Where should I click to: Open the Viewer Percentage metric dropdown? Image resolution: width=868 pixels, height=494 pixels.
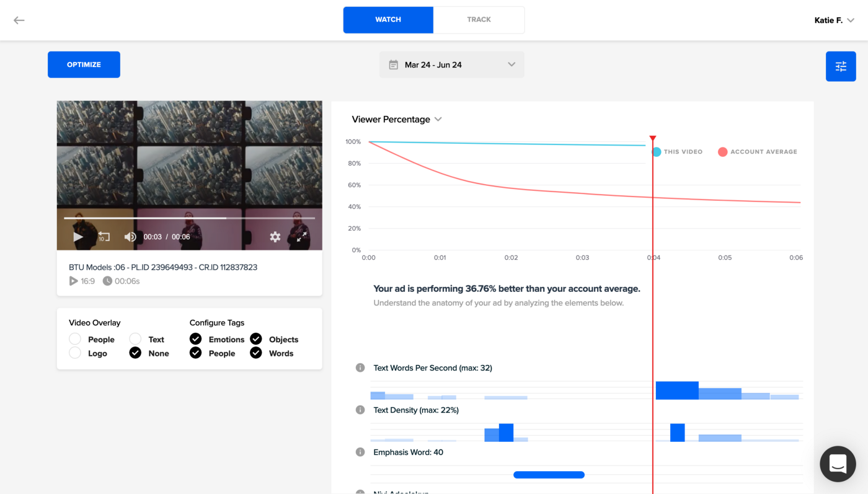click(397, 119)
